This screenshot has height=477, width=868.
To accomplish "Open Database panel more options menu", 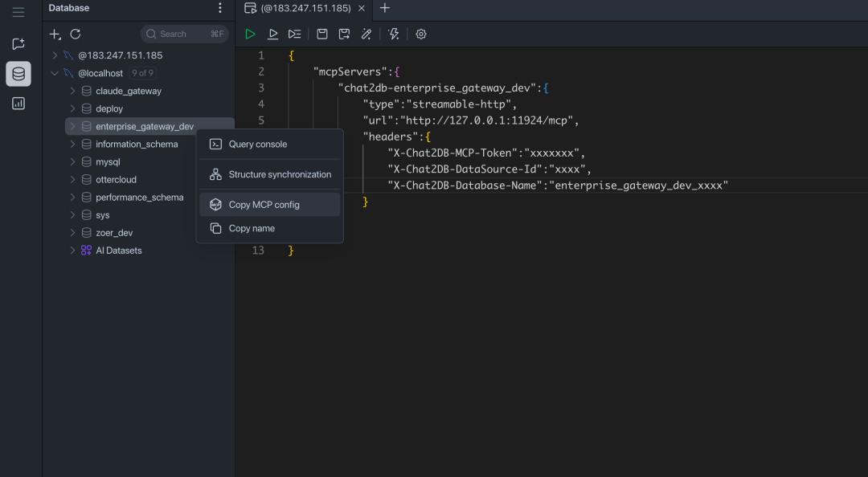I will click(x=219, y=8).
